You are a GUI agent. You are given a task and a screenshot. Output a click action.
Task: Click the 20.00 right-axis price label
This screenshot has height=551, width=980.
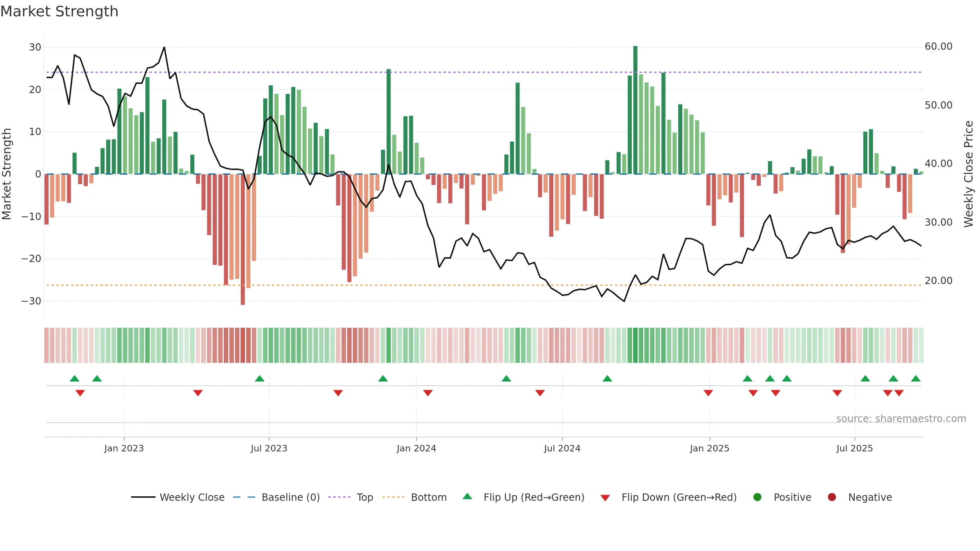[x=938, y=281]
